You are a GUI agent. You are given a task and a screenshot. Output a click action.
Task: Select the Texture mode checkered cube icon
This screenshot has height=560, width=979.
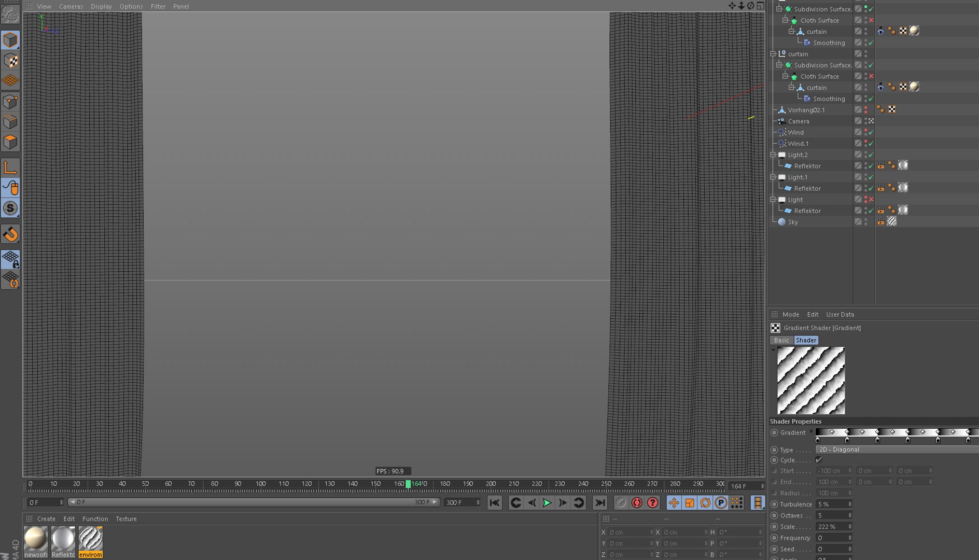(10, 61)
